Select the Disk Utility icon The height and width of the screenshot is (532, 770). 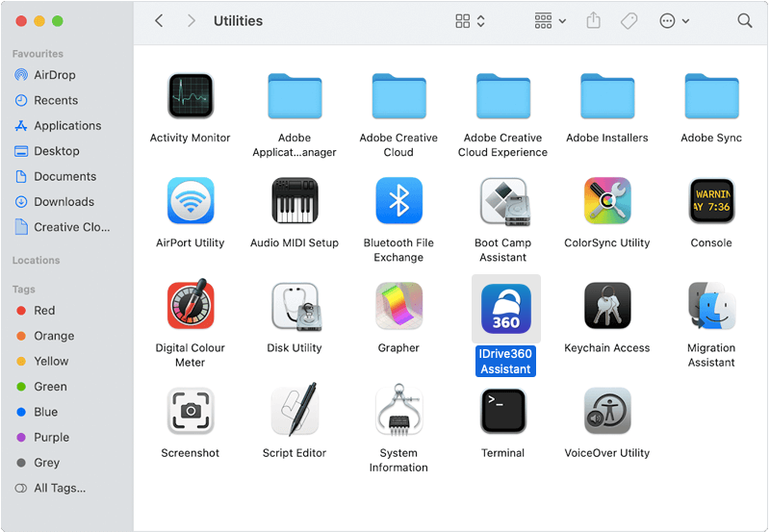[x=296, y=306]
